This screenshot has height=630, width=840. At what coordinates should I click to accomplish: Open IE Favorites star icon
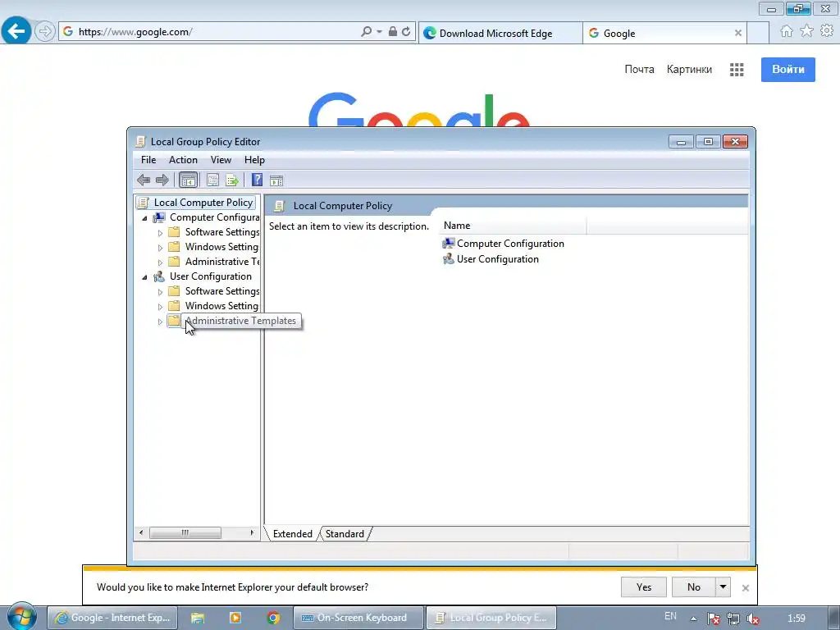[807, 31]
